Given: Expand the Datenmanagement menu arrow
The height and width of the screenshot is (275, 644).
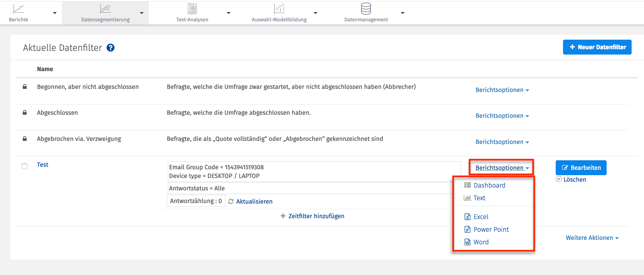Looking at the screenshot, I should click(x=403, y=13).
